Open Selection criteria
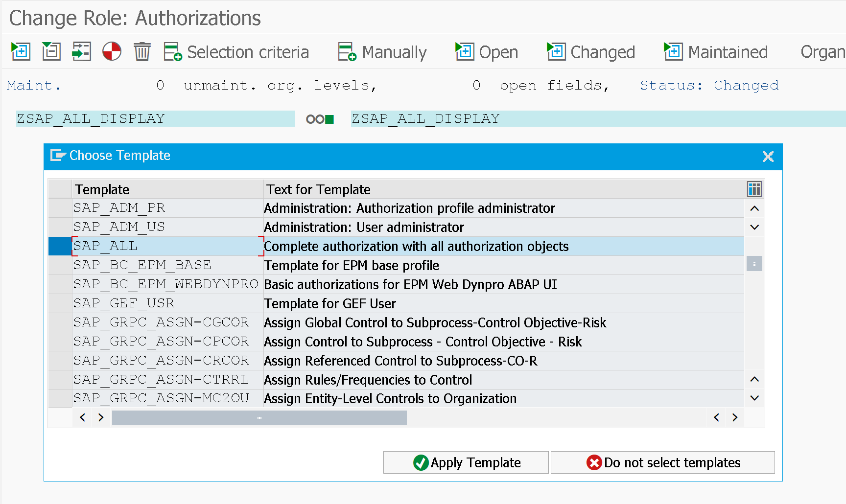 click(236, 52)
